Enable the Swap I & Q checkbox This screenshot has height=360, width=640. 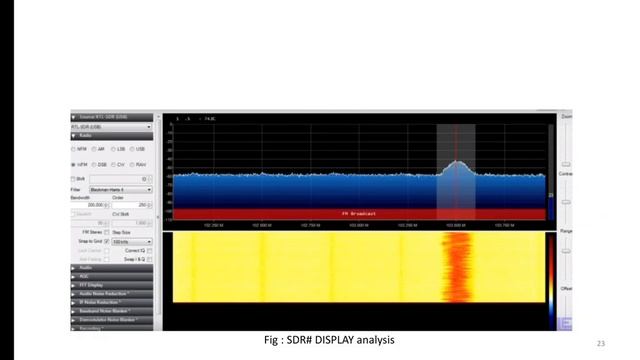149,260
